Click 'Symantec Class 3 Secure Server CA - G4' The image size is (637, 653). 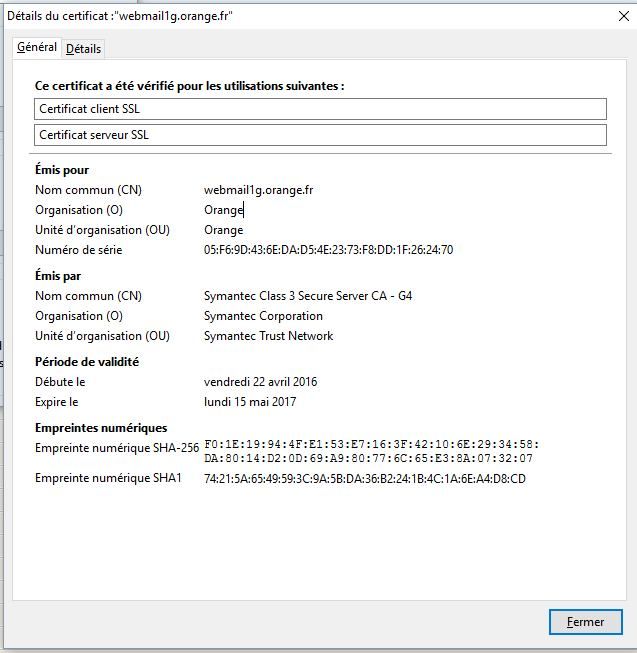(x=308, y=296)
